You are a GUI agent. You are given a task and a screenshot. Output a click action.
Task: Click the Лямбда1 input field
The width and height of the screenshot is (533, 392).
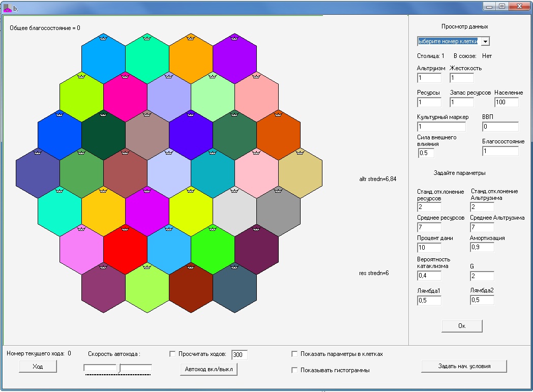(429, 300)
